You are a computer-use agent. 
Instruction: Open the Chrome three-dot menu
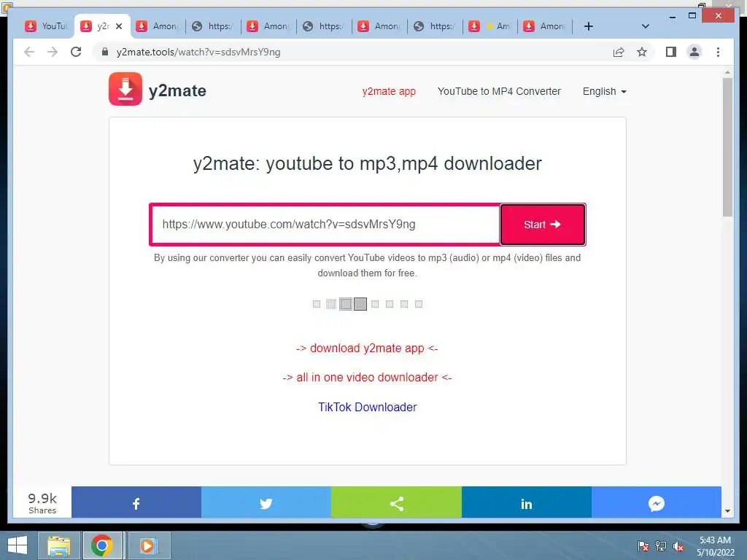tap(718, 52)
